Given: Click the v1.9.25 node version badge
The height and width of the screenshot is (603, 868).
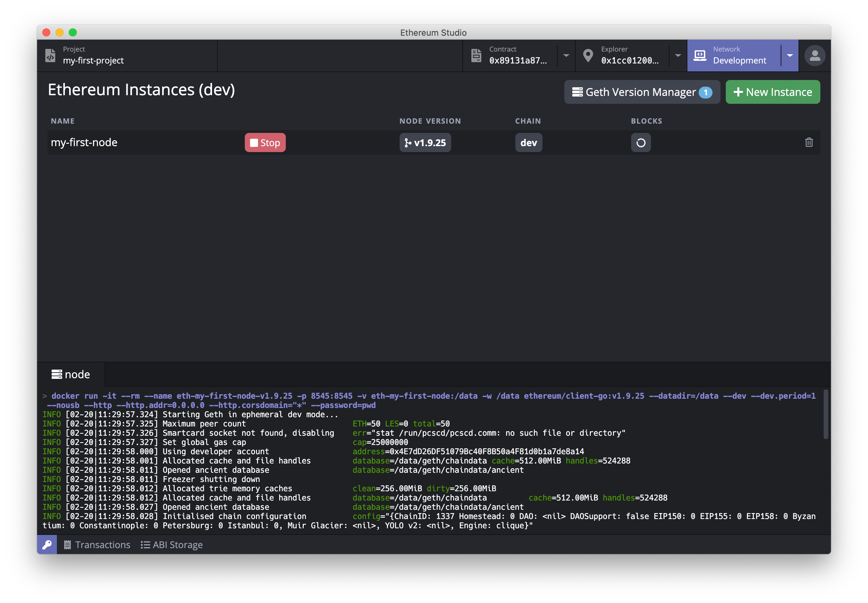Looking at the screenshot, I should pos(425,142).
